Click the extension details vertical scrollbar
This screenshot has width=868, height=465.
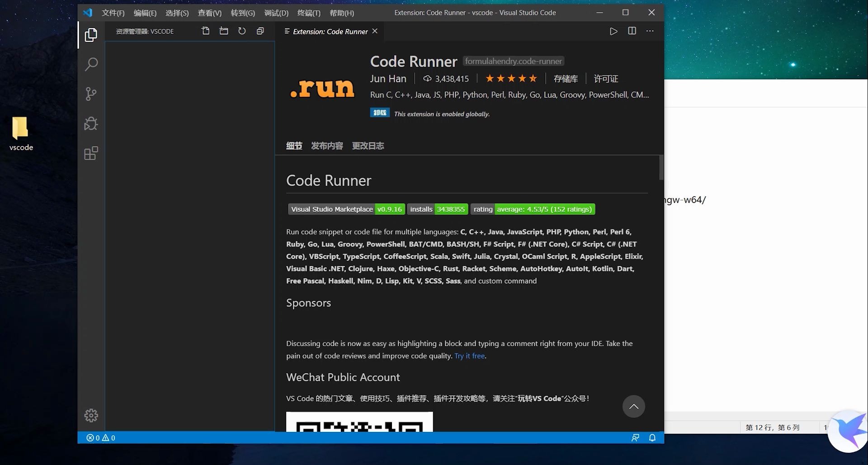[661, 167]
